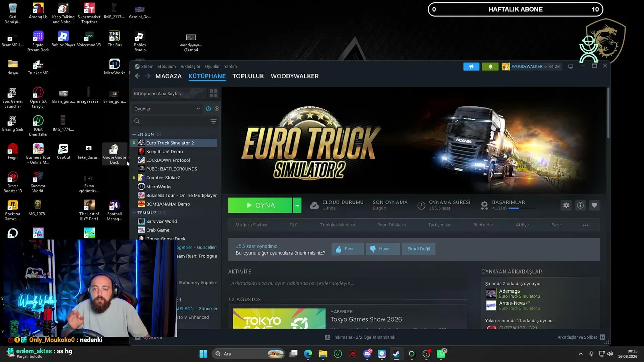Select Crab Game in library

point(175,230)
